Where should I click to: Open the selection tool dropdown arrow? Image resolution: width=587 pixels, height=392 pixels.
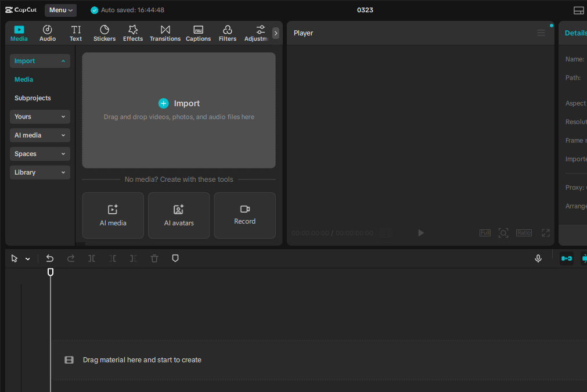click(x=27, y=258)
